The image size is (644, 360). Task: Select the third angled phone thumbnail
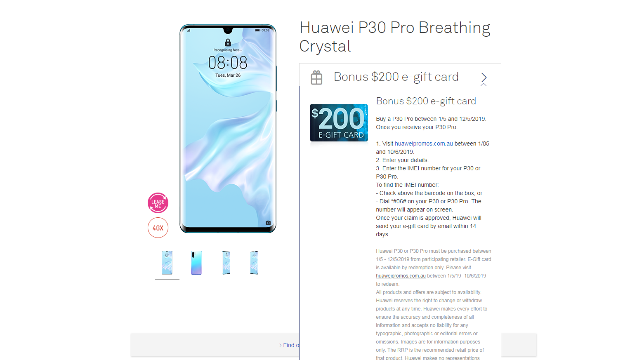(226, 262)
